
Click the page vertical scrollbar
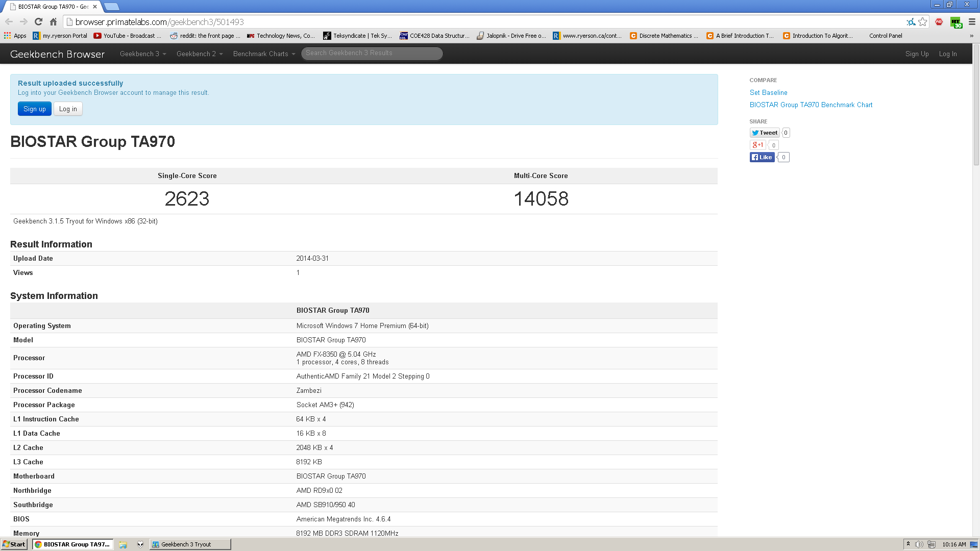tap(976, 105)
